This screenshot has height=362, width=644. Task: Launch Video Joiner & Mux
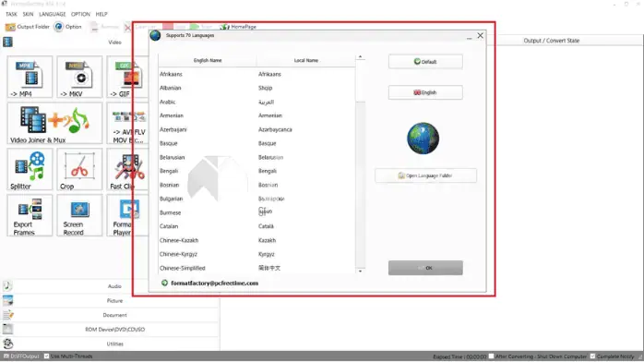coord(54,123)
